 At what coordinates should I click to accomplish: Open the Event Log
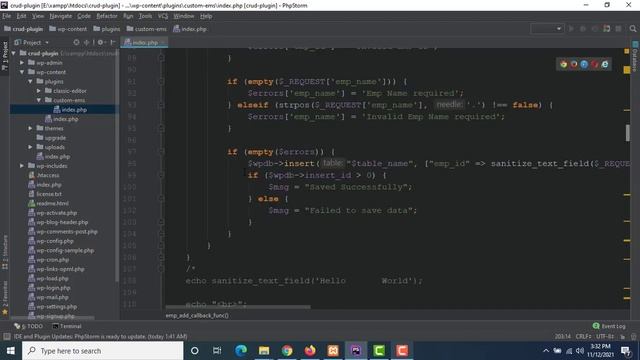609,326
